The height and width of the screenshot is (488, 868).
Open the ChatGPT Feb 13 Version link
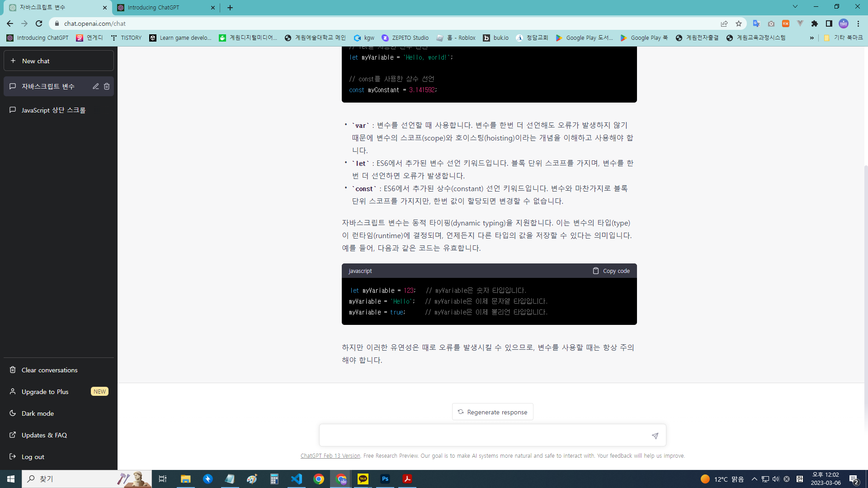[330, 455]
